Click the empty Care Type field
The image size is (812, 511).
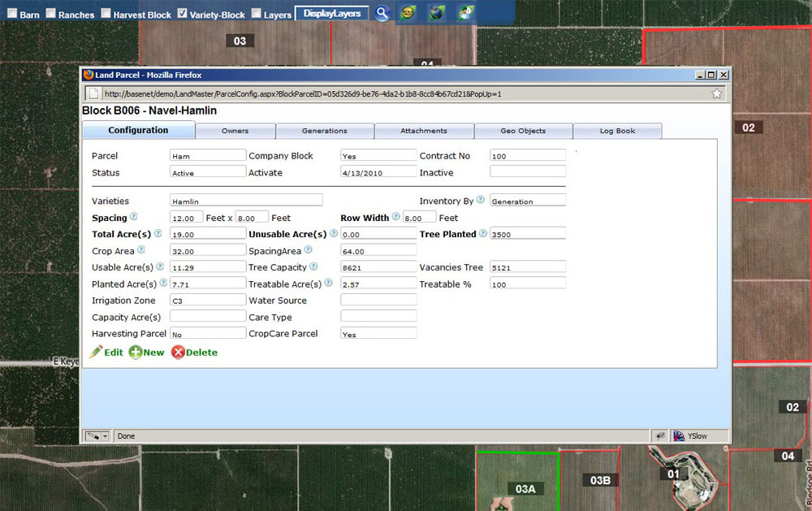coord(378,316)
